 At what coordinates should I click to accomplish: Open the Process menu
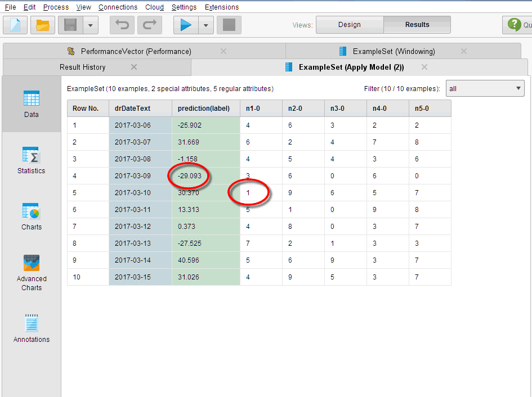pos(56,7)
